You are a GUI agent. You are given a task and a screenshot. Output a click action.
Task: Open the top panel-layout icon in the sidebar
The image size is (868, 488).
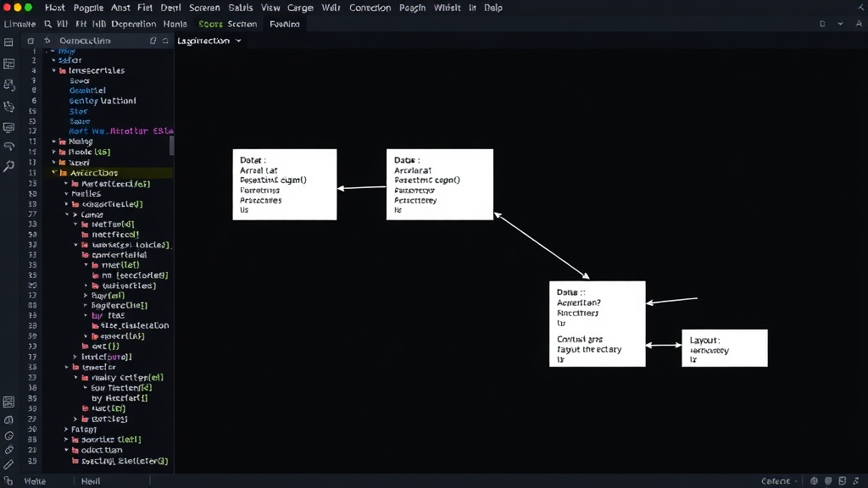click(8, 42)
